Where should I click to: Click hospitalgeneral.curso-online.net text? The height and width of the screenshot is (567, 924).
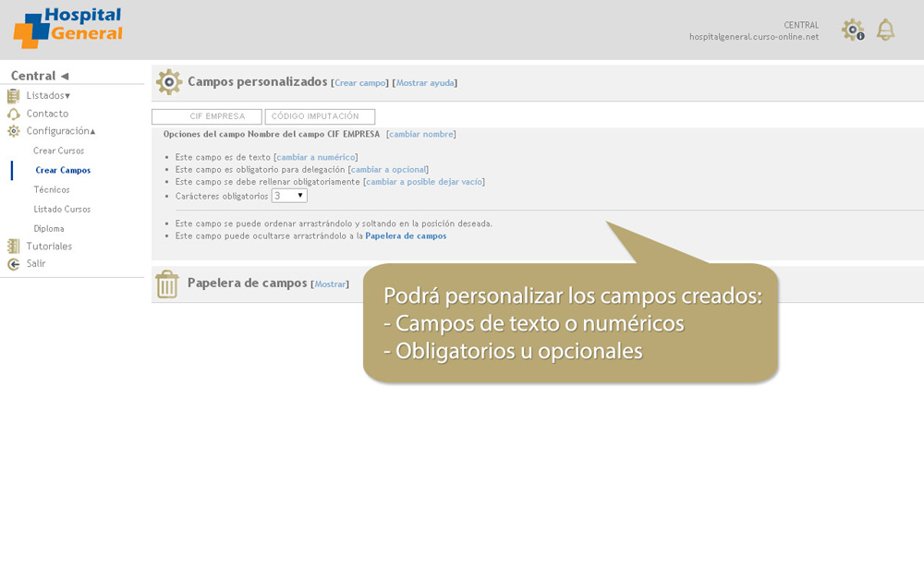754,37
